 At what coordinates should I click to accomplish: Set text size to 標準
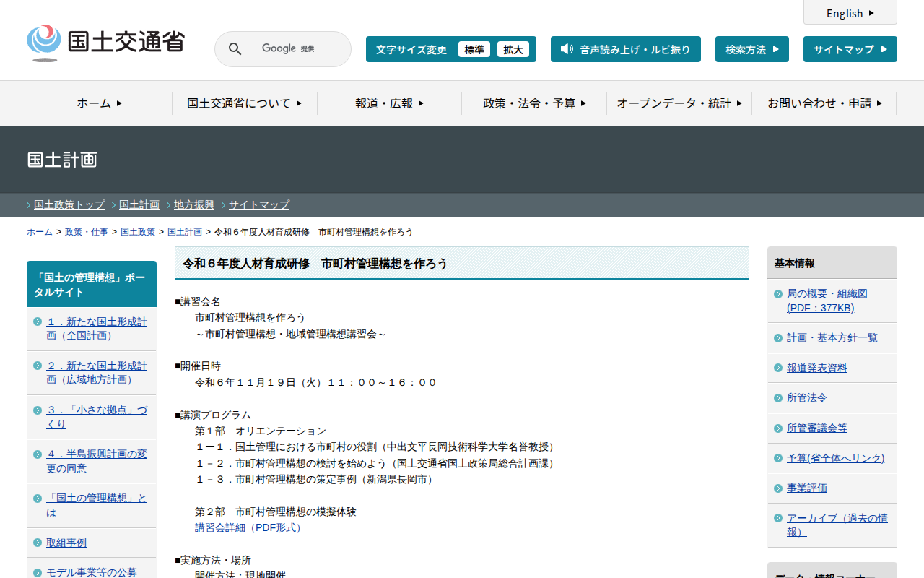474,49
